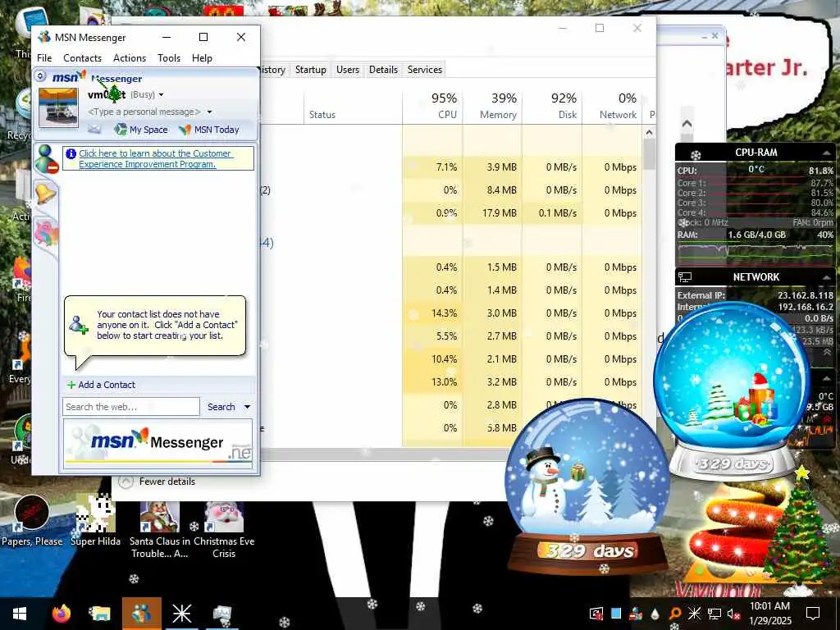This screenshot has height=630, width=840.
Task: Click the blue info icon beside the program link
Action: [71, 153]
